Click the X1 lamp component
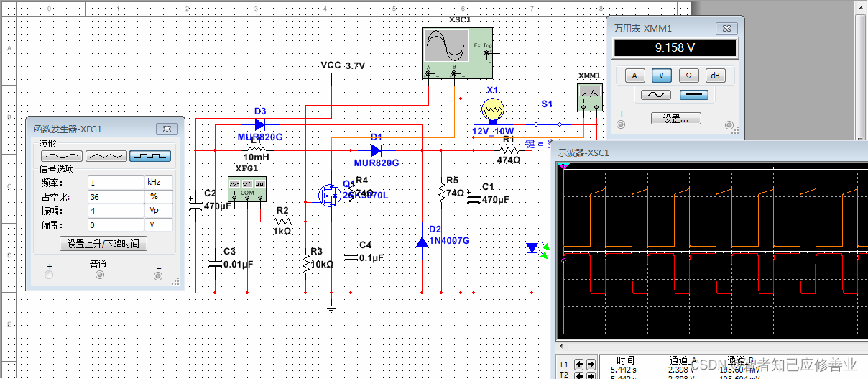This screenshot has width=868, height=379. pyautogui.click(x=493, y=111)
